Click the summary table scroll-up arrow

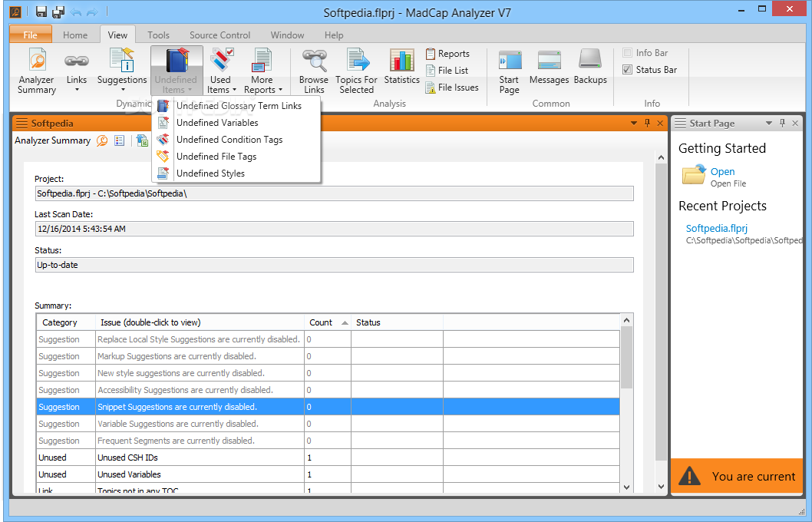626,321
